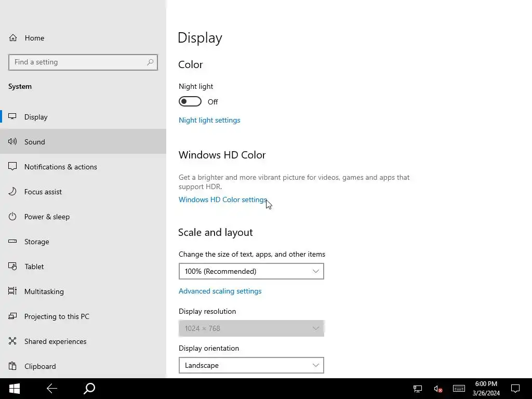
Task: Click the Scale and layout heading
Action: 216,232
